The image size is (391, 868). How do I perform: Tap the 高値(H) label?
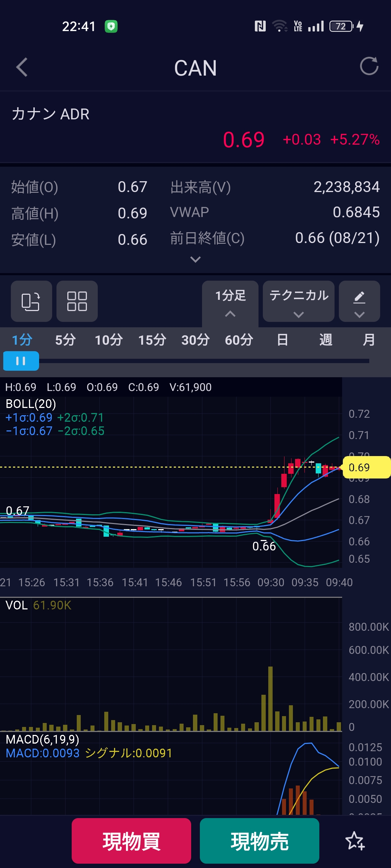pyautogui.click(x=35, y=213)
